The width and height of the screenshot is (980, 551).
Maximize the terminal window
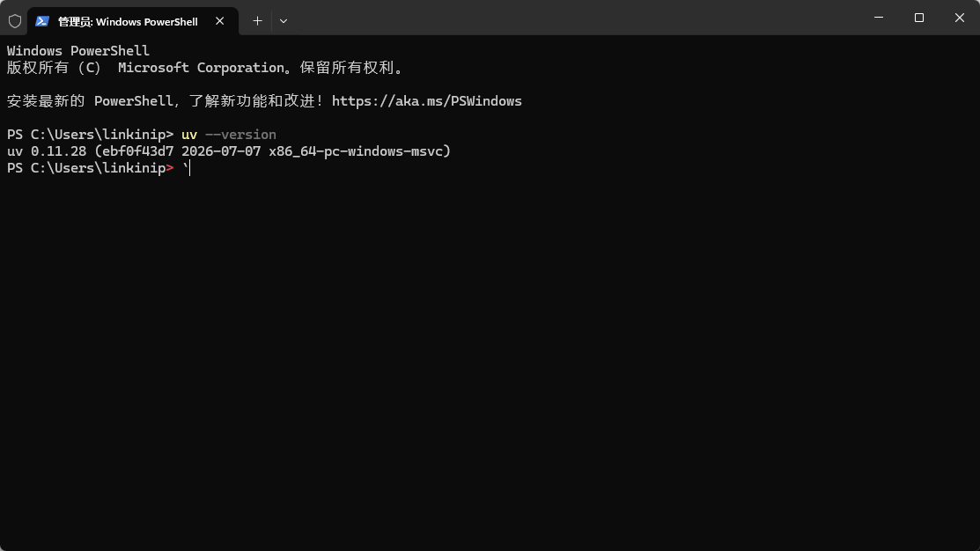918,18
